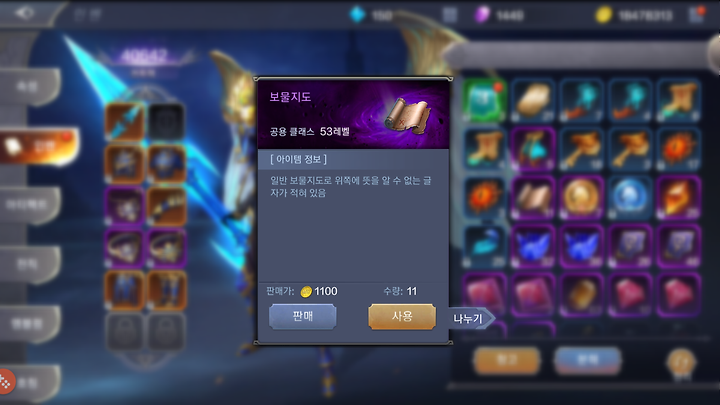720x405 pixels.
Task: Select the treasure map scroll icon in popup
Action: pyautogui.click(x=408, y=116)
